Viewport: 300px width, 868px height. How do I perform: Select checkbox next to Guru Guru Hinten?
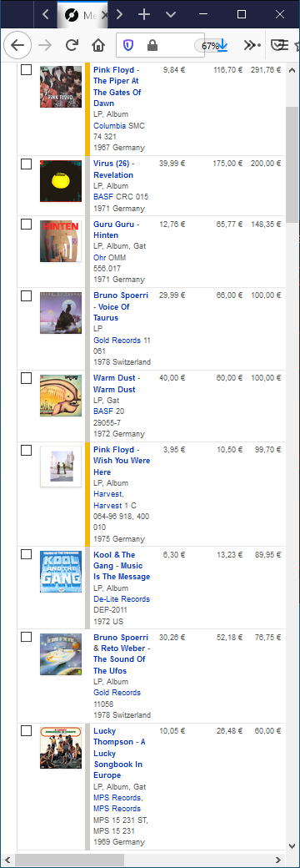click(x=26, y=225)
